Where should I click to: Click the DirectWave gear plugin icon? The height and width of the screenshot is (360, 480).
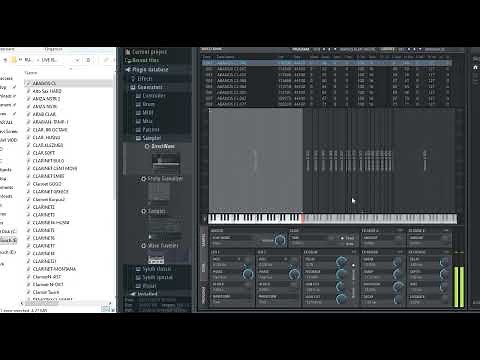click(147, 146)
